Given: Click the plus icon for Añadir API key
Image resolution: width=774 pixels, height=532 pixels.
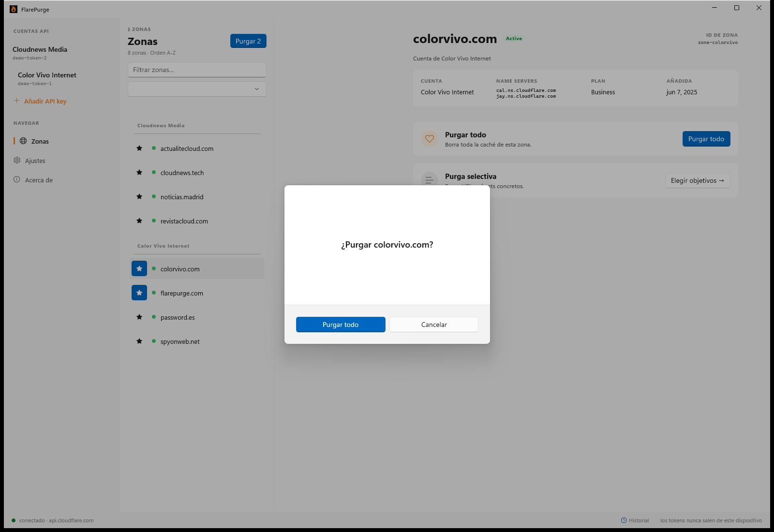Looking at the screenshot, I should [16, 101].
